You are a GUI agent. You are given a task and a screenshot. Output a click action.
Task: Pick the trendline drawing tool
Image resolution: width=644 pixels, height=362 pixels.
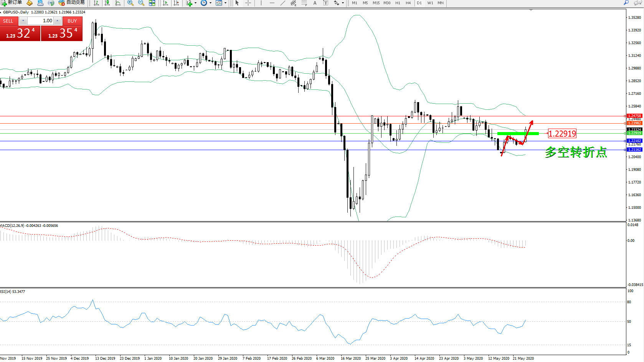[282, 3]
